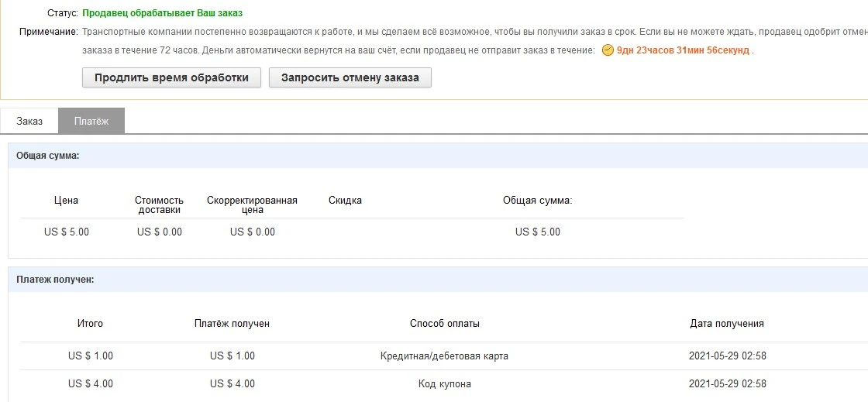This screenshot has width=868, height=402.
Task: Click the clock icon beside the countdown timer
Action: pyautogui.click(x=608, y=50)
